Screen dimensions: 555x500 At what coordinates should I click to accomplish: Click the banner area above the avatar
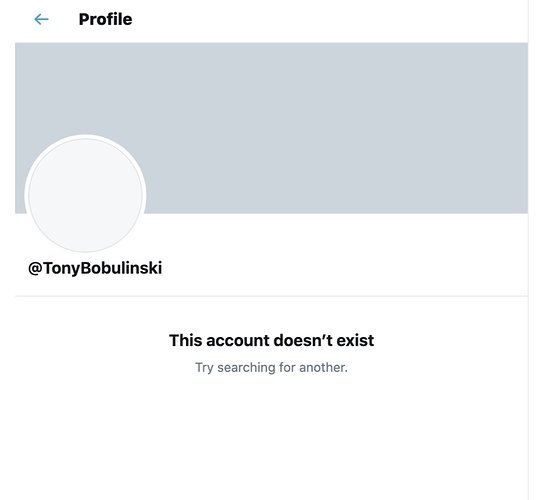click(85, 88)
